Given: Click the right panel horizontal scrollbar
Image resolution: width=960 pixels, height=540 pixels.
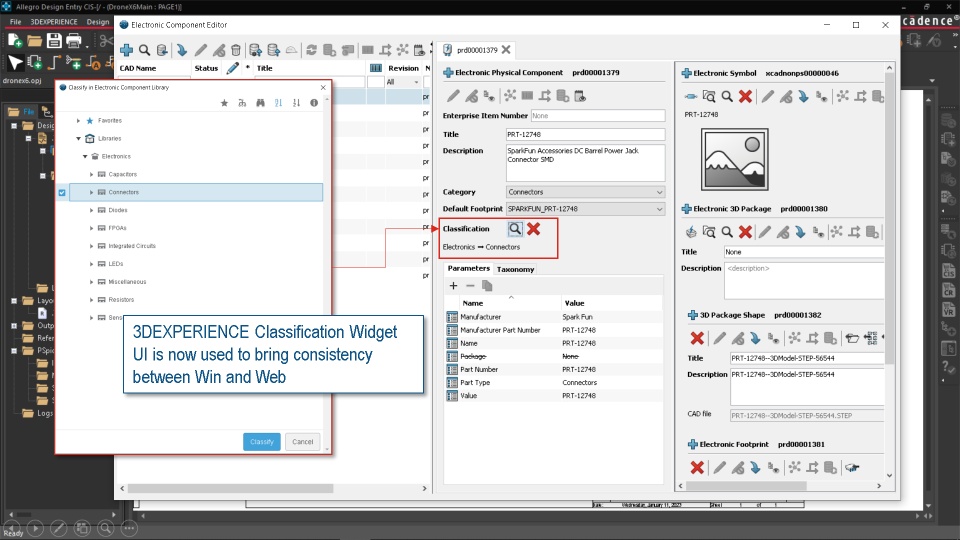Looking at the screenshot, I should [746, 486].
